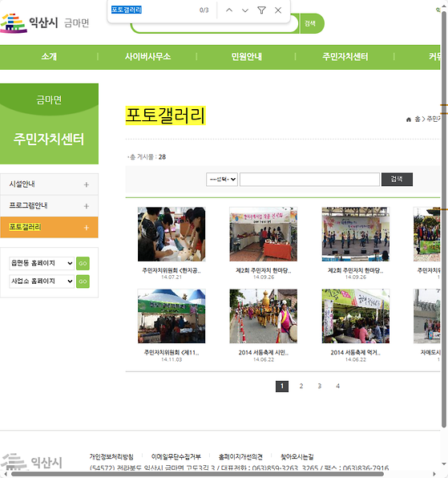Click the find bar text field
448x478 pixels.
[x=152, y=10]
